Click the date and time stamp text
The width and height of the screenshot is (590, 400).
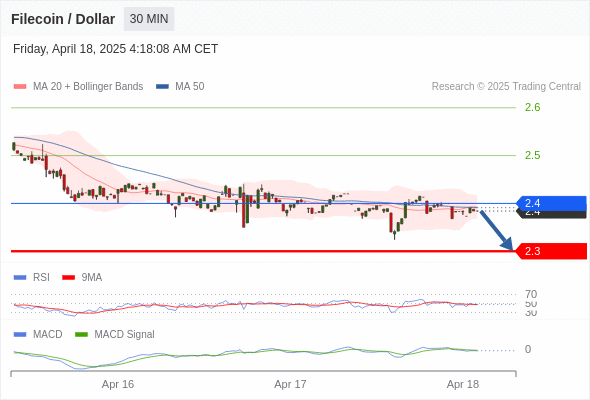(116, 49)
